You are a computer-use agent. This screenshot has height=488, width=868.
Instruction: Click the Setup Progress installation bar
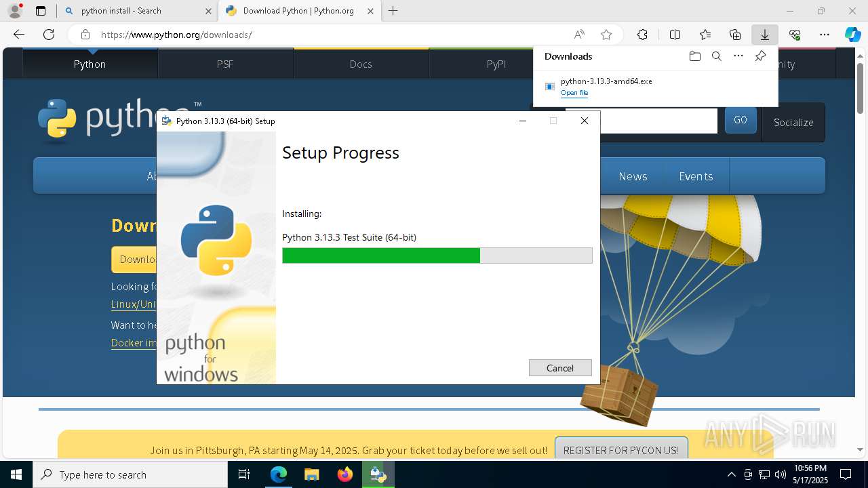(x=437, y=256)
